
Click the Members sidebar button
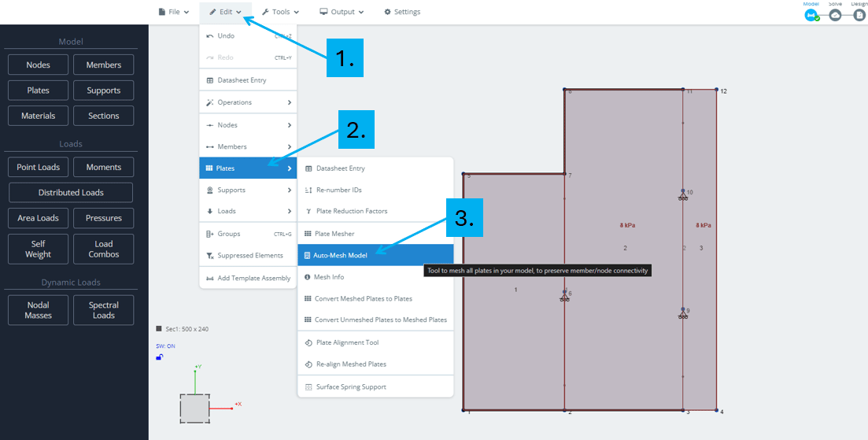click(x=104, y=65)
